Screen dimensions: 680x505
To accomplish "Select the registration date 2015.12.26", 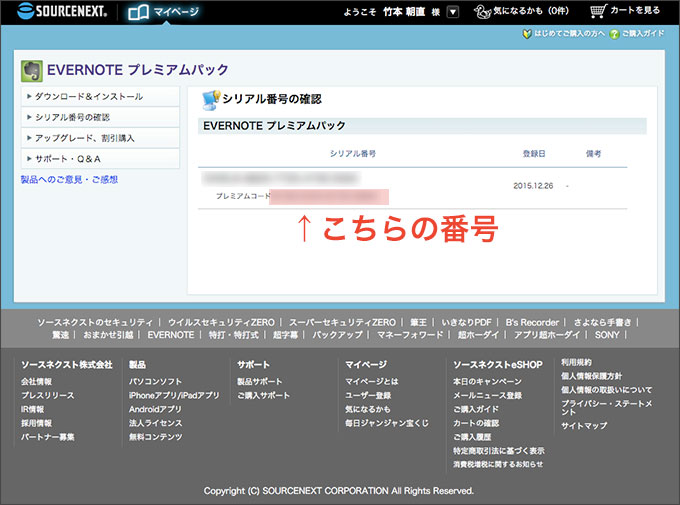I will click(x=533, y=186).
